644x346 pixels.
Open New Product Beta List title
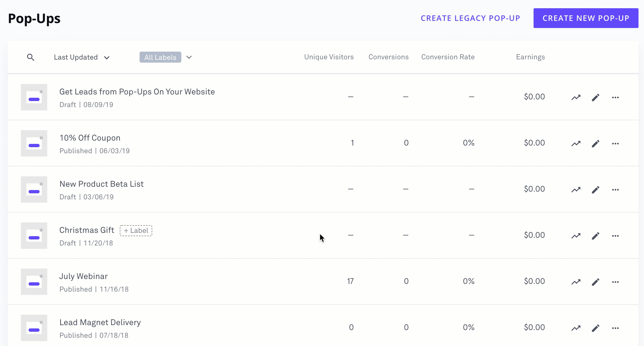(101, 184)
